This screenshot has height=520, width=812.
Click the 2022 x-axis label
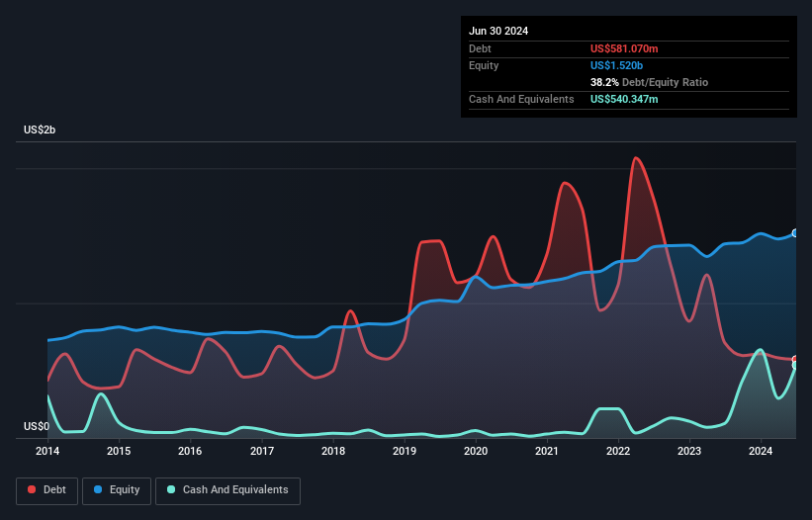(618, 451)
